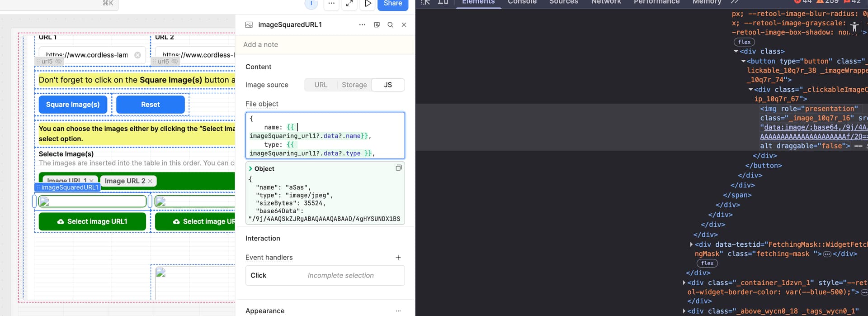The height and width of the screenshot is (316, 868).
Task: Click the Square Image(s) button
Action: (x=73, y=105)
